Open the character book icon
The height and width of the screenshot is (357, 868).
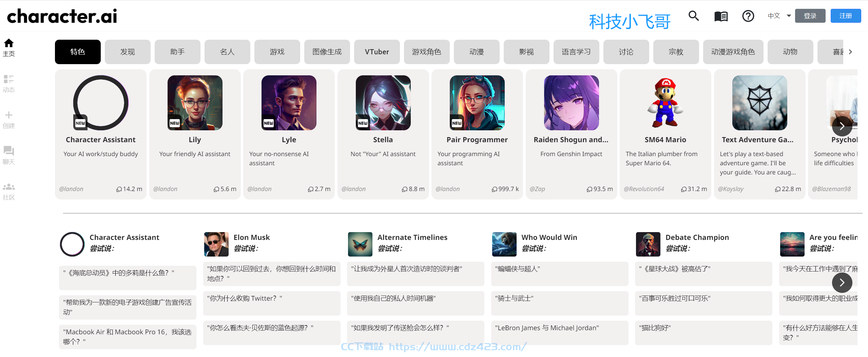[721, 16]
